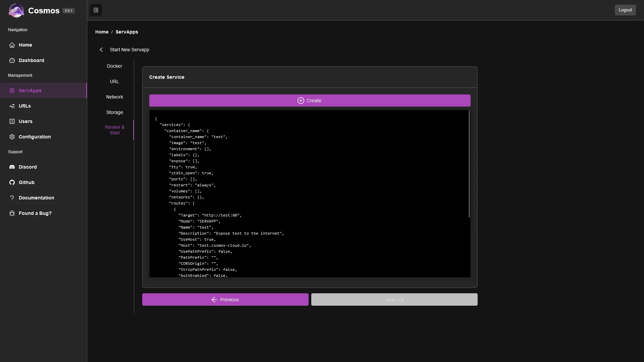Toggle the sidebar collapse menu icon

[x=96, y=10]
